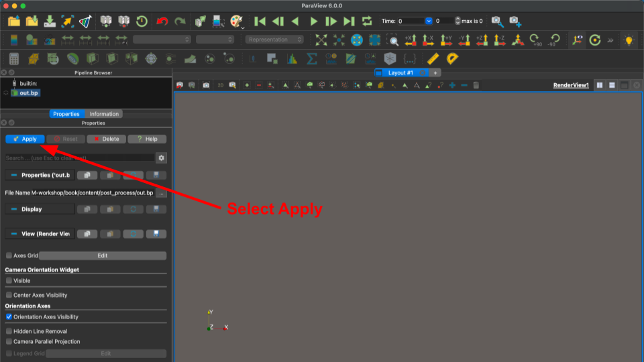Uncheck Orientation Axes Visibility

click(9, 317)
